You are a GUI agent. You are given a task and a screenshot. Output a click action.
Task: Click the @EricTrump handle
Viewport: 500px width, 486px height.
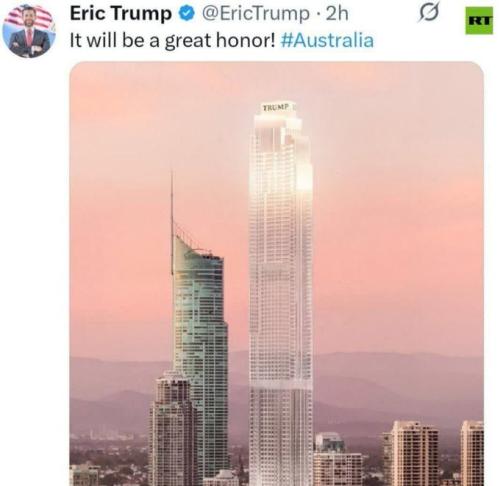tap(255, 14)
